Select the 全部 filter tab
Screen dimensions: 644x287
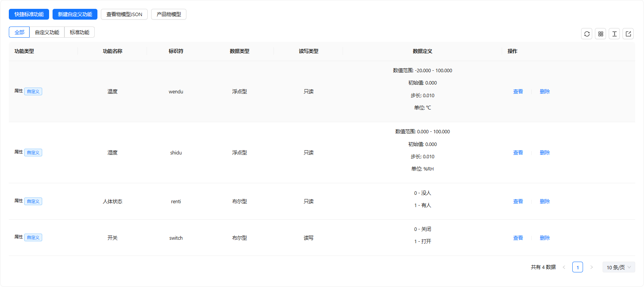[19, 32]
